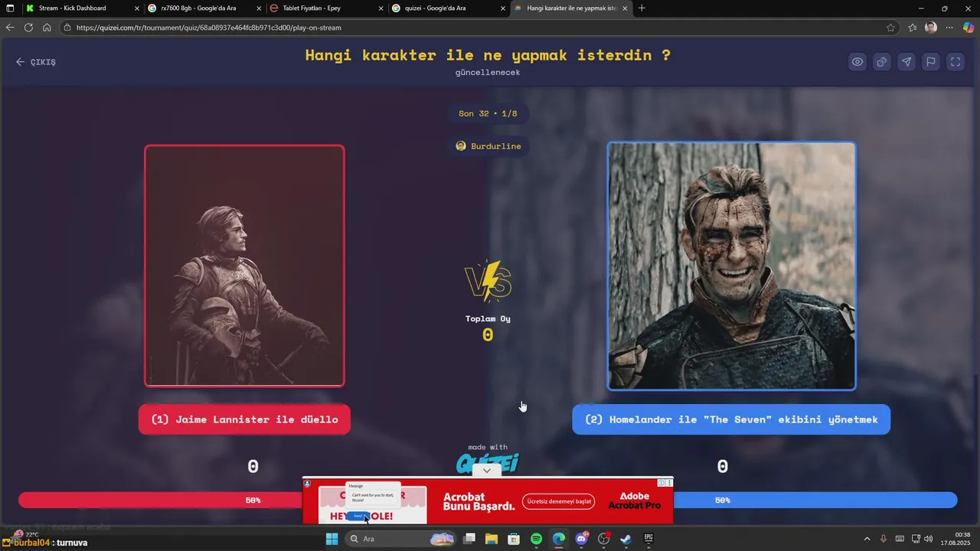Image resolution: width=980 pixels, height=551 pixels.
Task: Open the Windows Start menu
Action: [x=332, y=539]
